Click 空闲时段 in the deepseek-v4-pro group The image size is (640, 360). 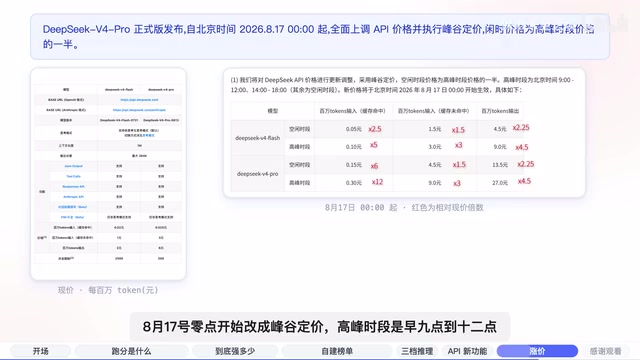click(299, 165)
